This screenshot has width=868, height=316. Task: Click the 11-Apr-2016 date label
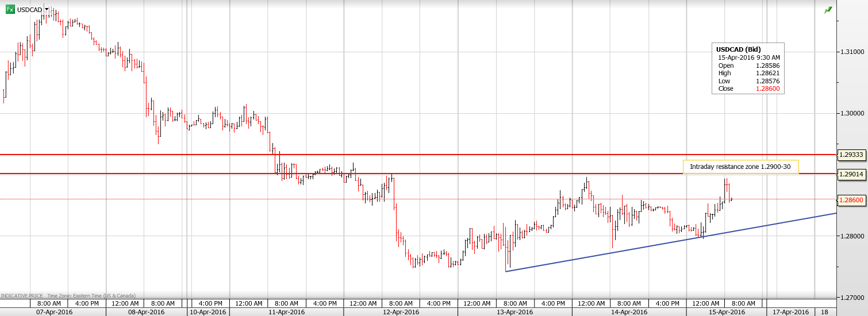pos(286,311)
